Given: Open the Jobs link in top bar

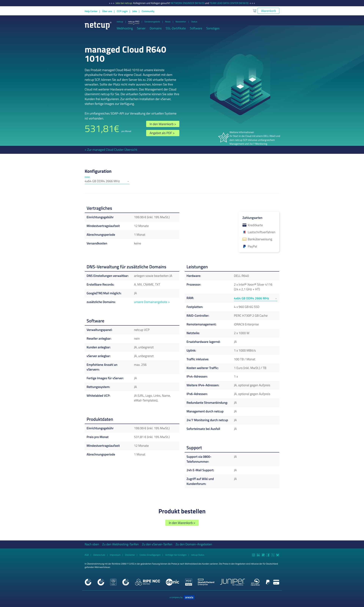Looking at the screenshot, I should 135,11.
